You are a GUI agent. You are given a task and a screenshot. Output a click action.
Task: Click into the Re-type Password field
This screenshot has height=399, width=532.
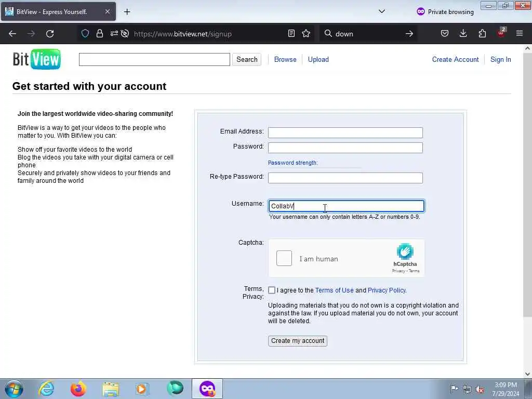345,178
